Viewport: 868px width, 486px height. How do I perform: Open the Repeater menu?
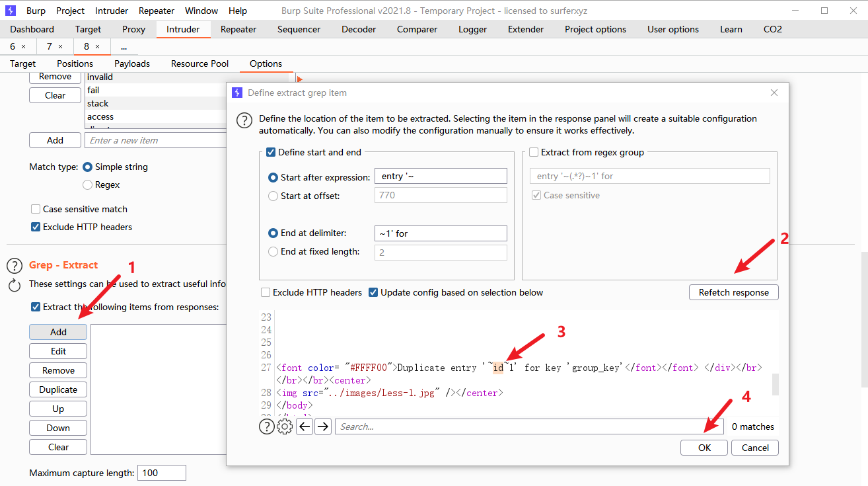coord(157,11)
